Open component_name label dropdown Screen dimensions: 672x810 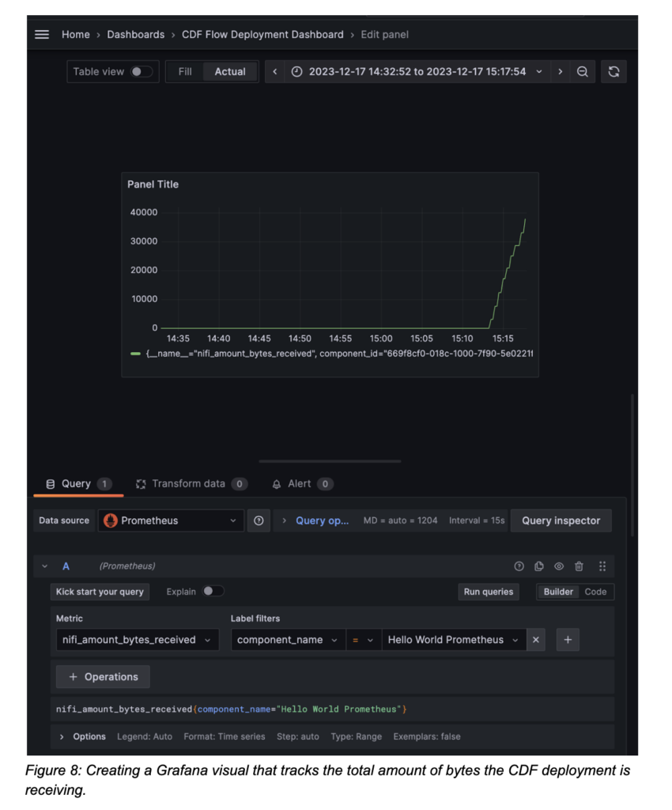point(288,639)
